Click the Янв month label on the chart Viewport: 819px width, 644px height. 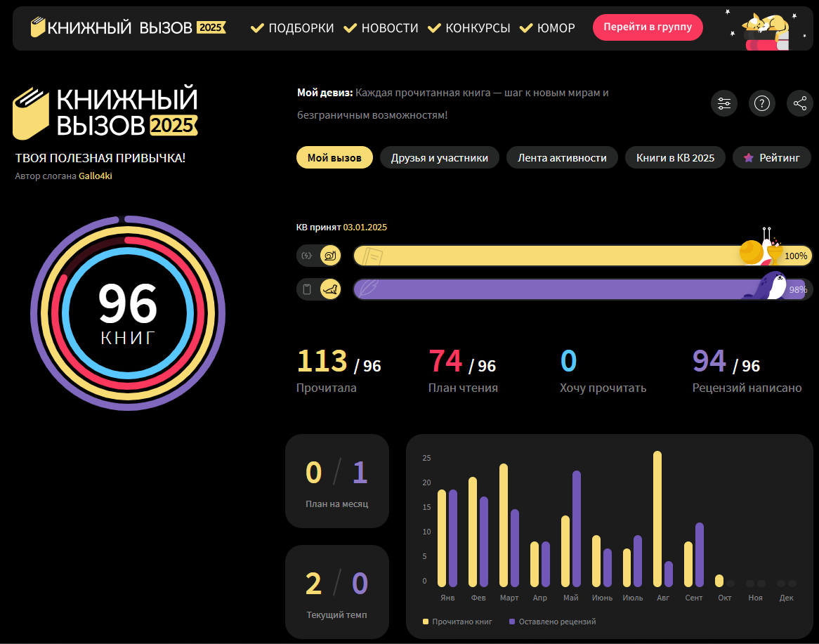coord(447,598)
